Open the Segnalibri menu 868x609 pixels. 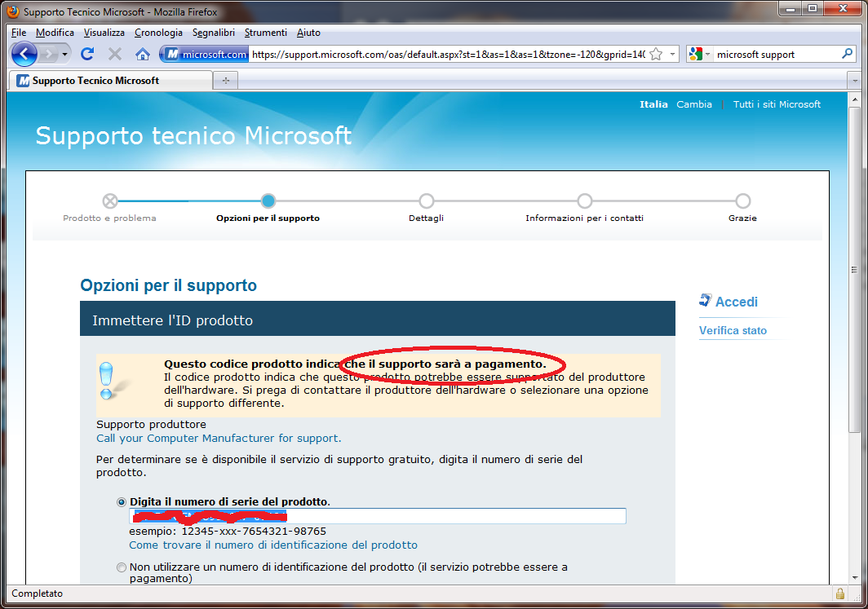tap(214, 33)
